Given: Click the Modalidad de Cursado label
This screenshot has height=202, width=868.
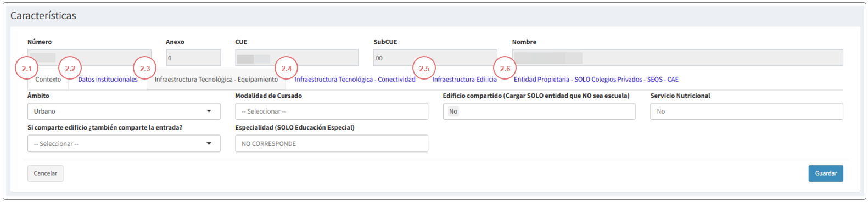Looking at the screenshot, I should pyautogui.click(x=268, y=96).
